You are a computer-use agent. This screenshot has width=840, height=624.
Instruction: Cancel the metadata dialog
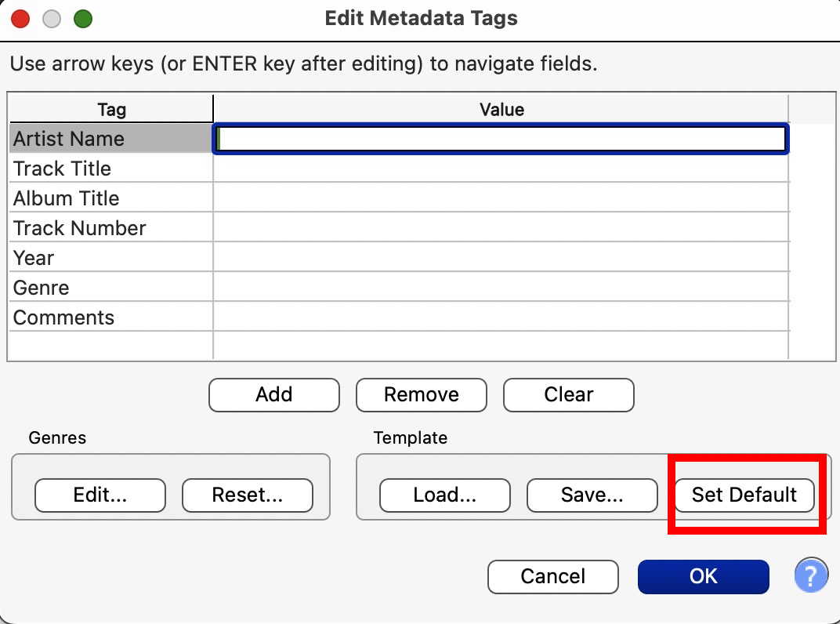pos(552,576)
